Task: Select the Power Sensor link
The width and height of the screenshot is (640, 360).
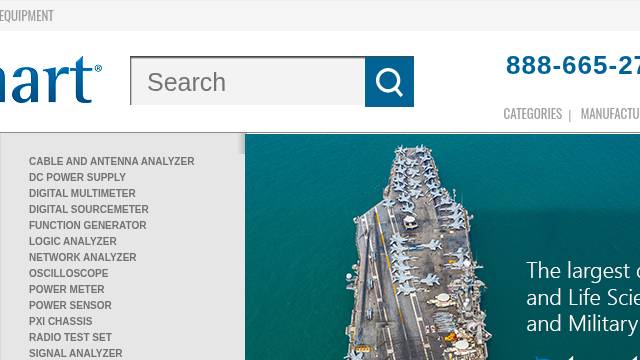Action: click(x=70, y=305)
